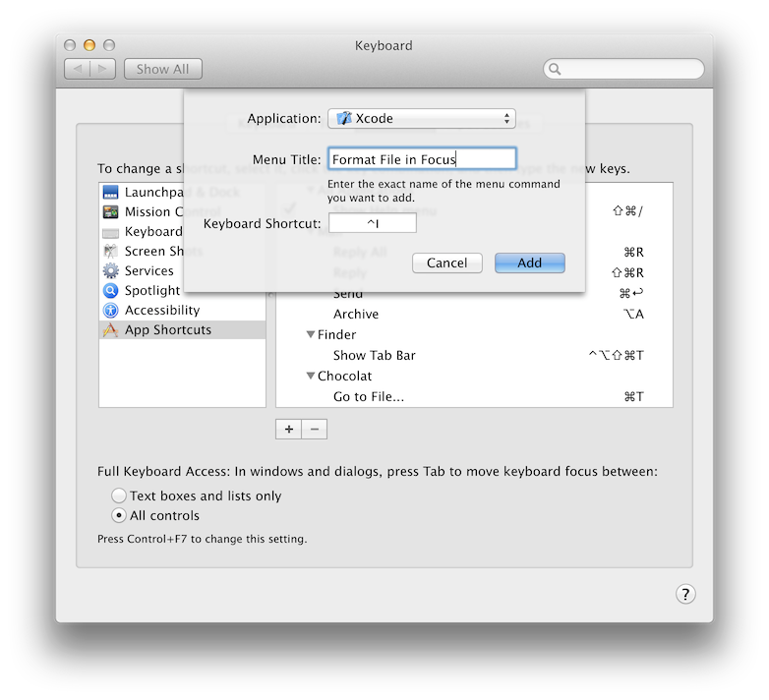Collapse the Chocolat group
Screen dimensions: 769x700
(311, 376)
